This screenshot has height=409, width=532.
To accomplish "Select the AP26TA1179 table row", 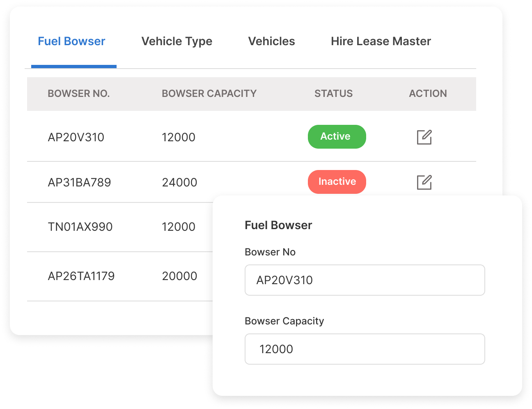I will (81, 276).
